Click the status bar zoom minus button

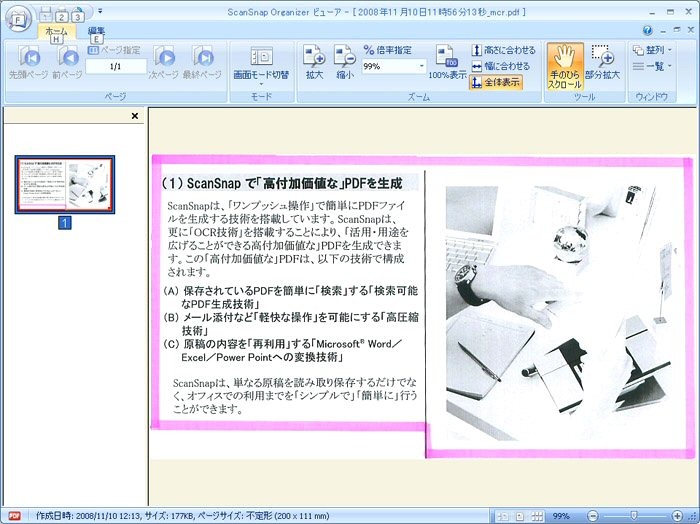593,516
